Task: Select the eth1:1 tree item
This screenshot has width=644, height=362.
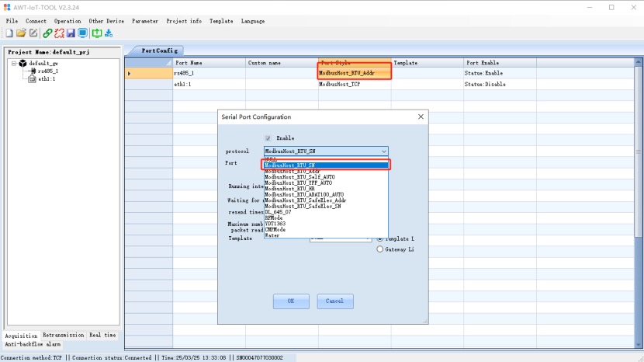Action: (x=47, y=78)
